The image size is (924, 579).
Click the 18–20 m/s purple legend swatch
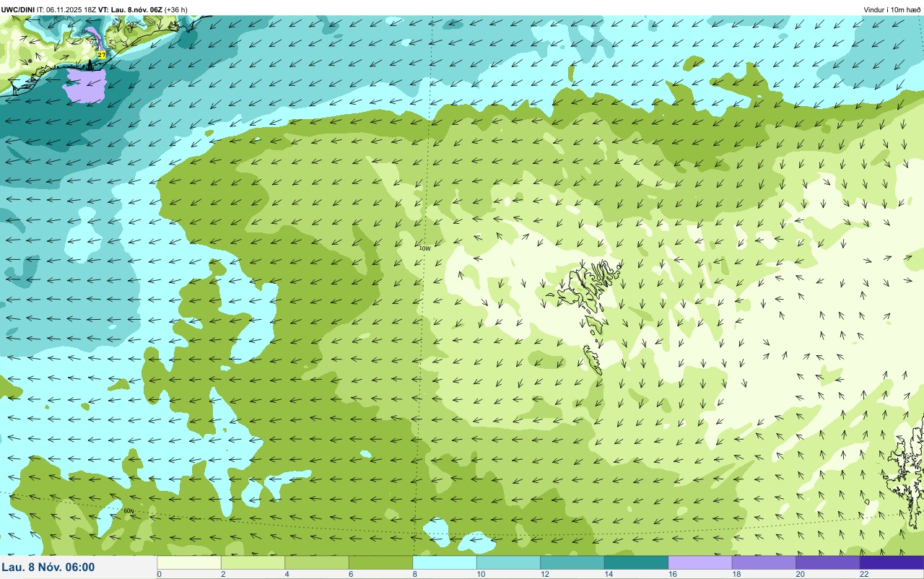tap(764, 562)
